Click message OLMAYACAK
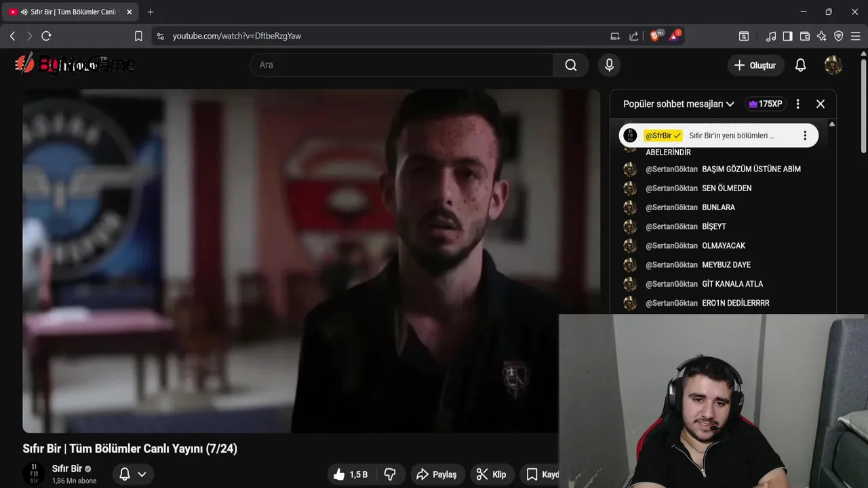Image resolution: width=868 pixels, height=488 pixels. [x=724, y=245]
